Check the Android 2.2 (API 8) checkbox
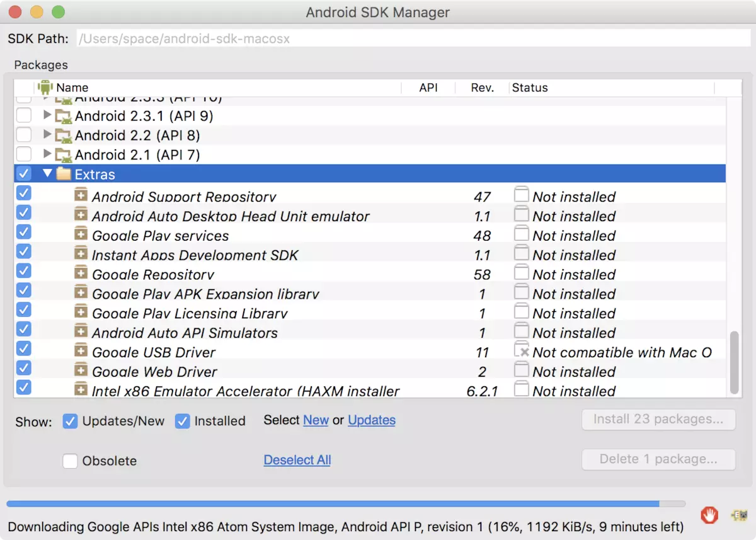The width and height of the screenshot is (756, 540). click(x=23, y=135)
